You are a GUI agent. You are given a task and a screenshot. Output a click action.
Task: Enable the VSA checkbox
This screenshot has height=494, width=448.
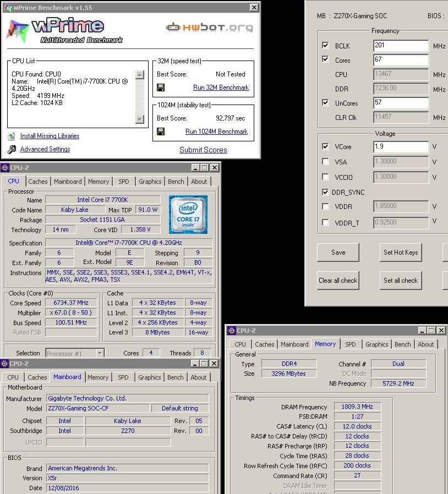[326, 162]
